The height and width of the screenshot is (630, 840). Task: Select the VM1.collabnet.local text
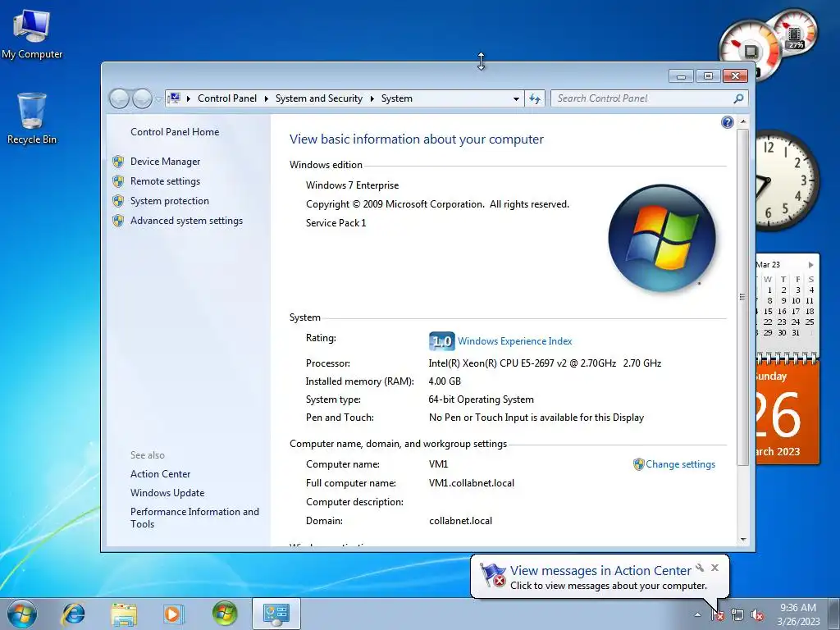tap(472, 483)
